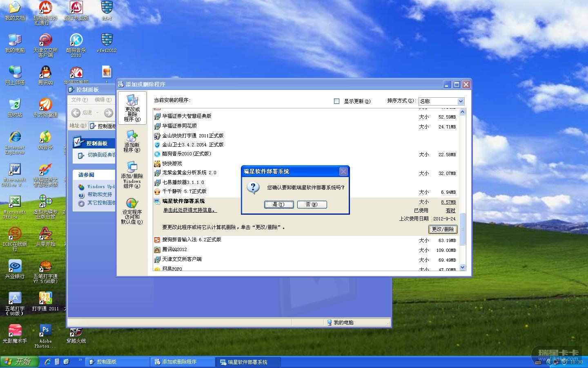
Task: Select 设定程序访问和默认值 in the sidebar
Action: click(132, 211)
